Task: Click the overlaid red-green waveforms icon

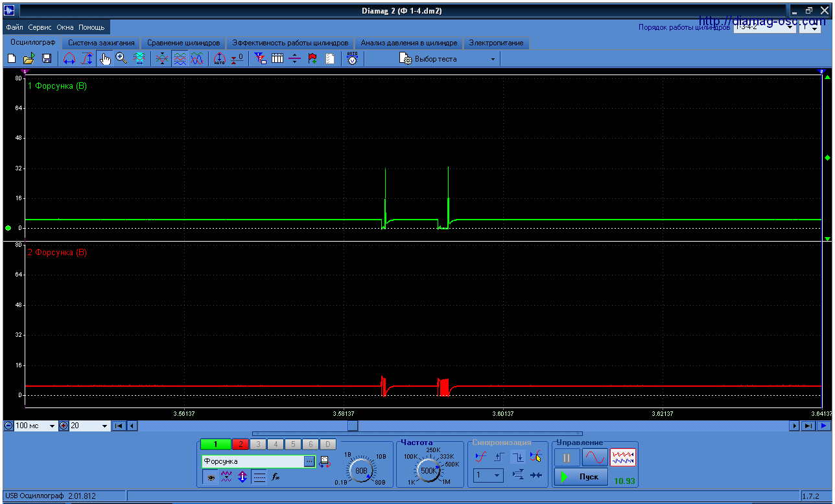Action: click(162, 59)
